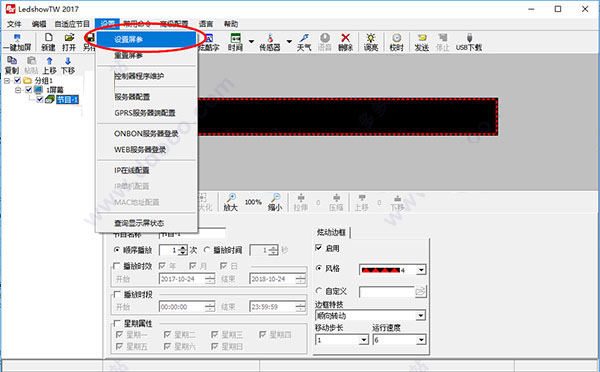The height and width of the screenshot is (372, 600).
Task: Select the 播放时间 radio button
Action: (x=207, y=250)
